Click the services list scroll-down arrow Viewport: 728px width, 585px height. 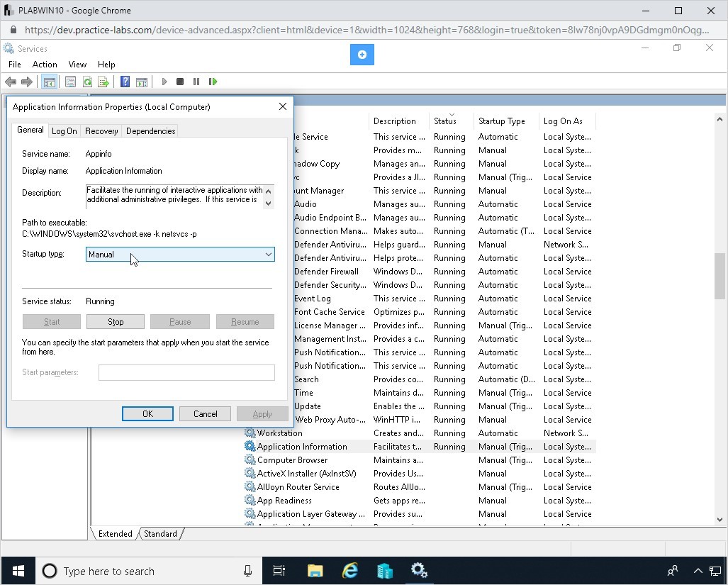click(719, 520)
